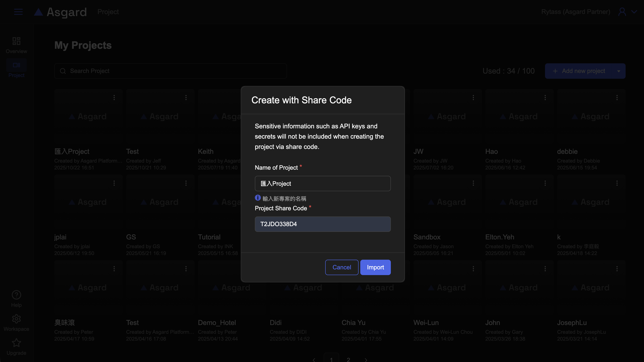
Task: Open the three-dot menu on the 匯入Project card
Action: 114,98
